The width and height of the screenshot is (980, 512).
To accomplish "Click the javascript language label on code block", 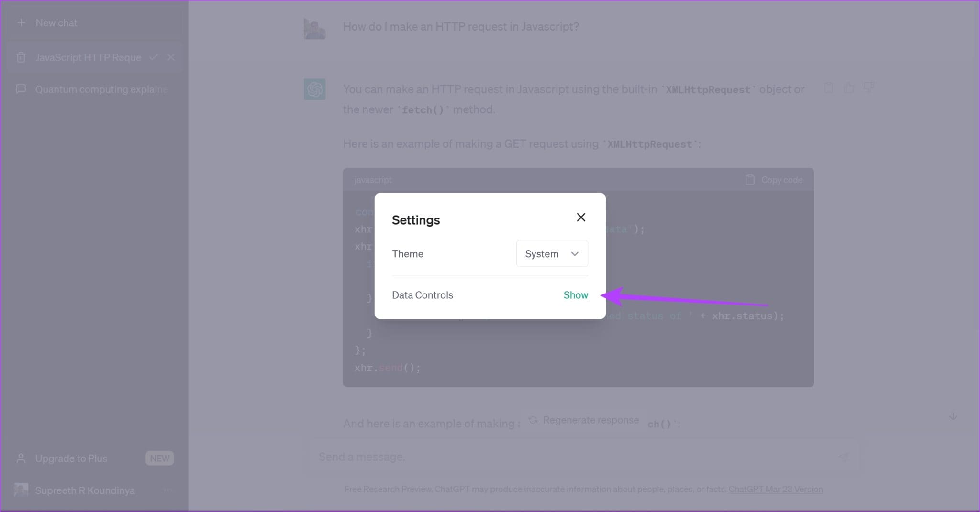I will point(373,180).
